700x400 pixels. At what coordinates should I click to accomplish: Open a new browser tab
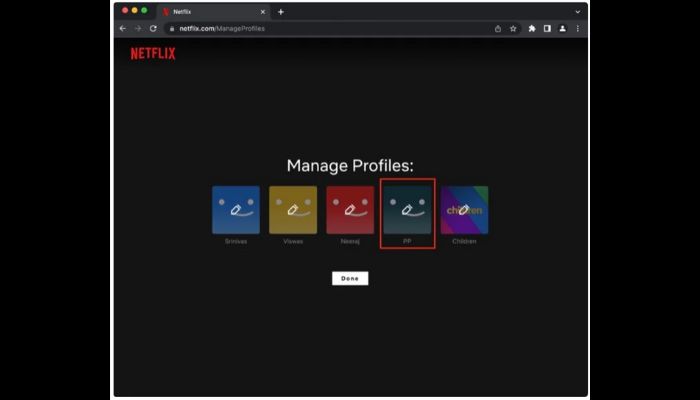coord(281,12)
